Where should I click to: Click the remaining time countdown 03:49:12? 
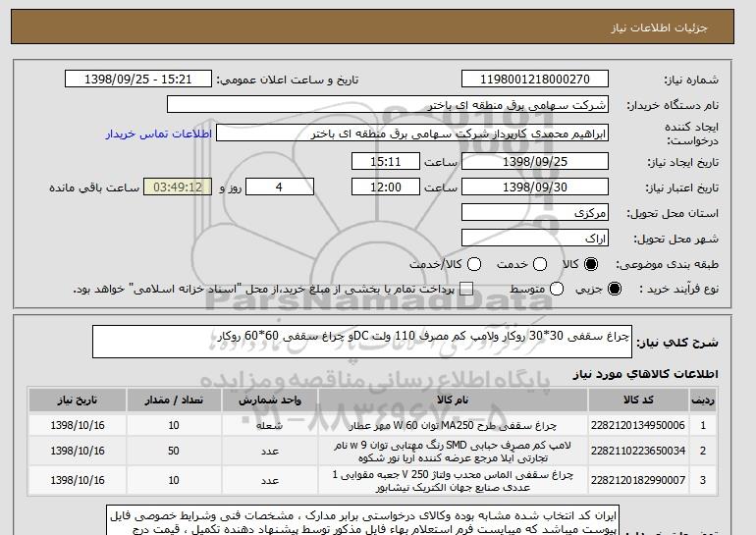178,187
